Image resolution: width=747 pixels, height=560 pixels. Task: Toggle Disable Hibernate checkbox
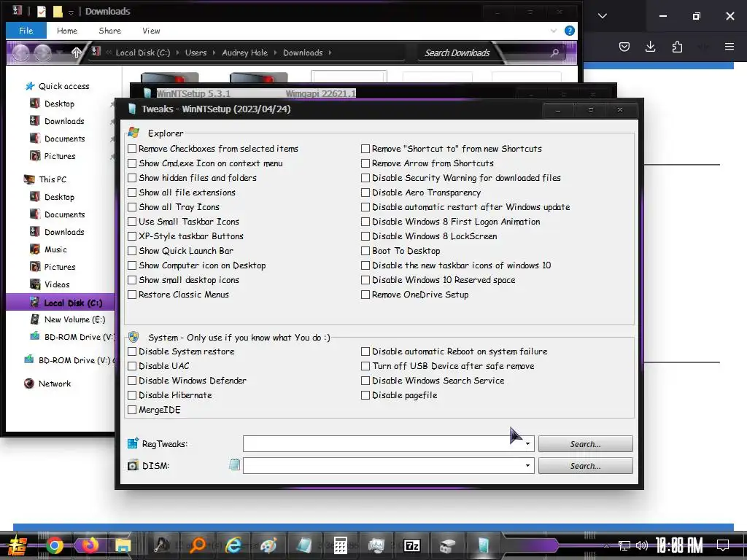pos(132,395)
